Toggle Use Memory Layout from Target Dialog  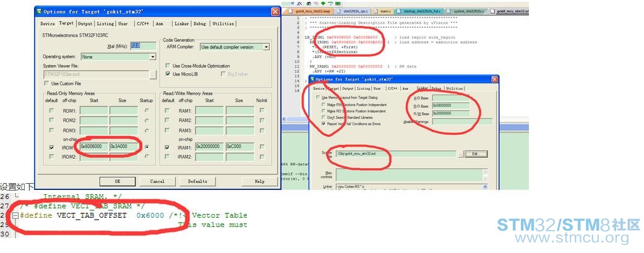[x=319, y=98]
